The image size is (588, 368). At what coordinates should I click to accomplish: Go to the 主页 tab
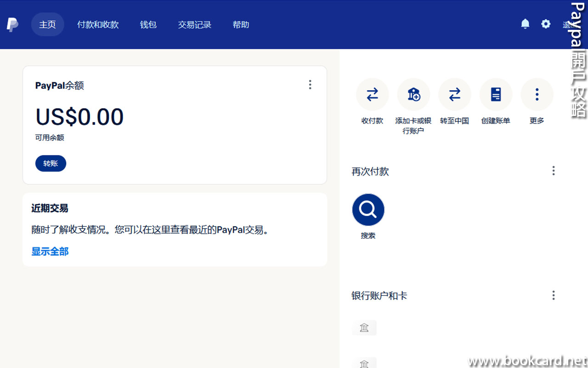(x=47, y=24)
